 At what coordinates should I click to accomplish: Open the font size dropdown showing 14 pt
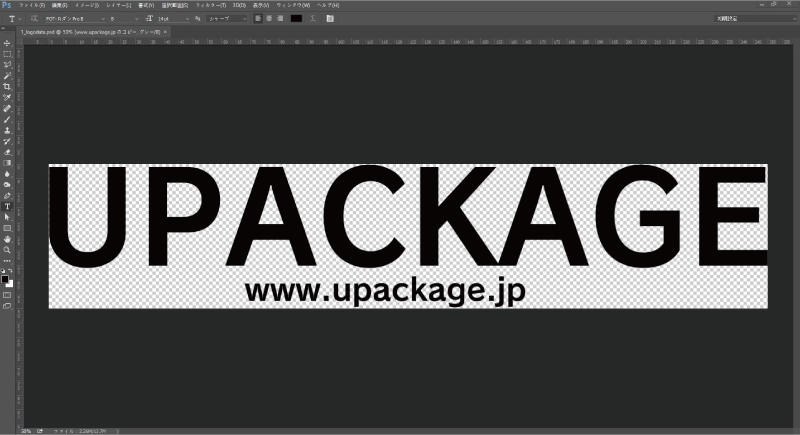173,18
